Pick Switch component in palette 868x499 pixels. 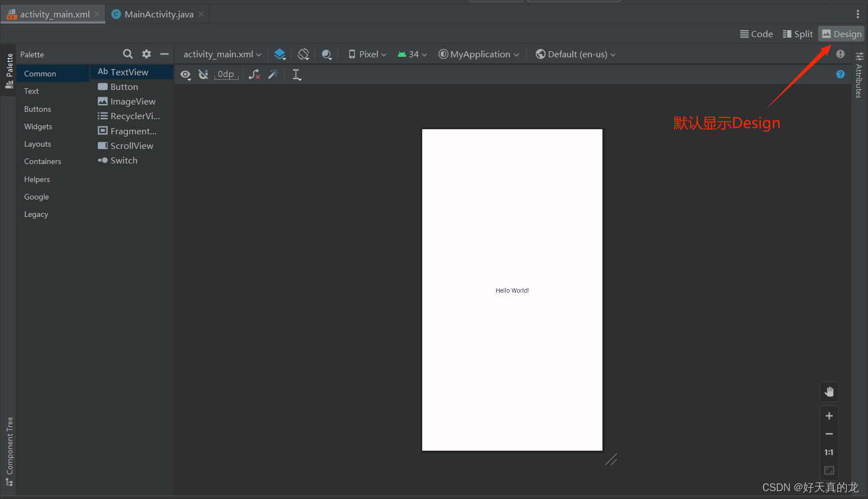pyautogui.click(x=132, y=160)
